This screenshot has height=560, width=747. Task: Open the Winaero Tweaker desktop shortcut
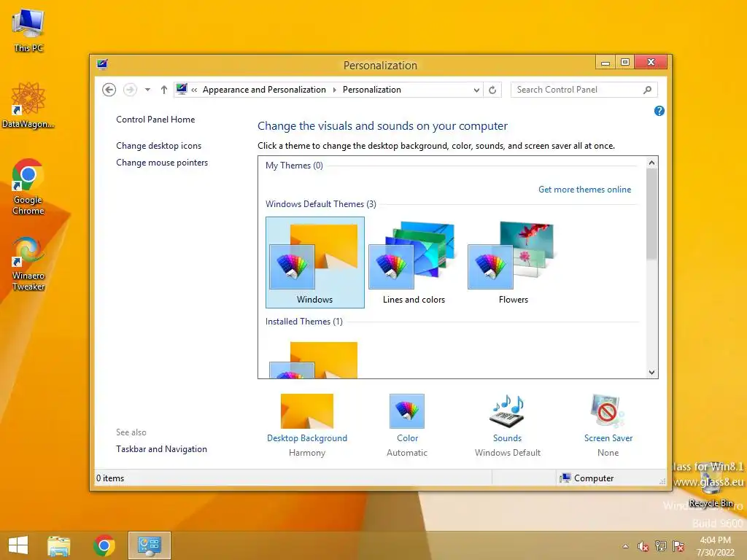tap(28, 263)
